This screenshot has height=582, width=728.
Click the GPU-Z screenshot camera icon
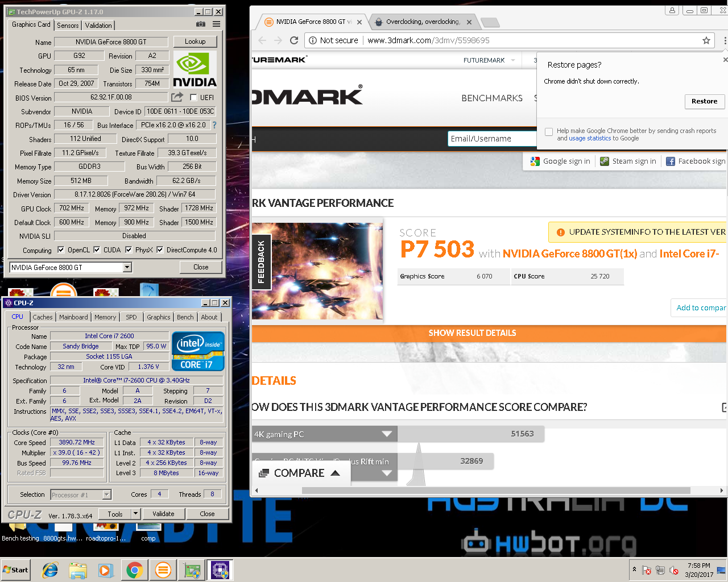(x=201, y=24)
